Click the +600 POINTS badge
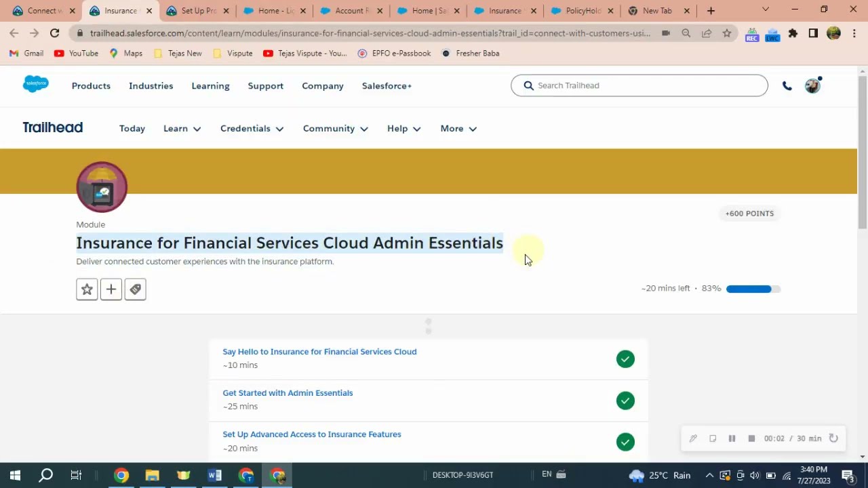This screenshot has height=488, width=868. 749,213
